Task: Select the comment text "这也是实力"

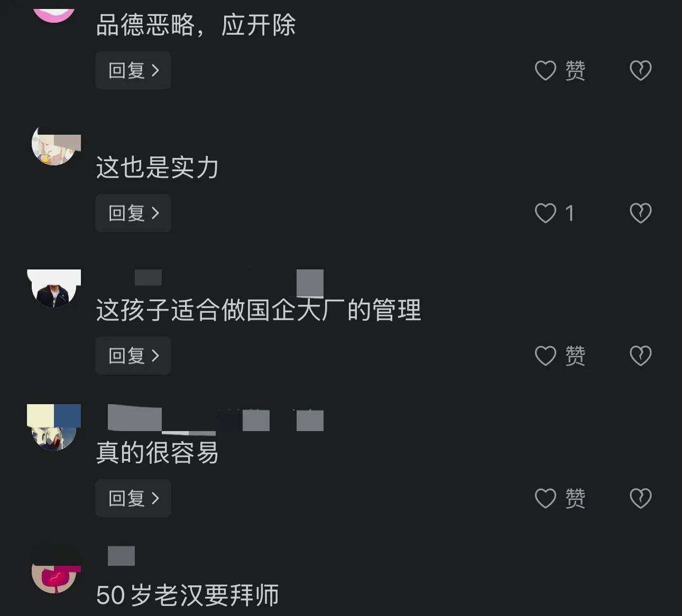Action: pyautogui.click(x=157, y=167)
